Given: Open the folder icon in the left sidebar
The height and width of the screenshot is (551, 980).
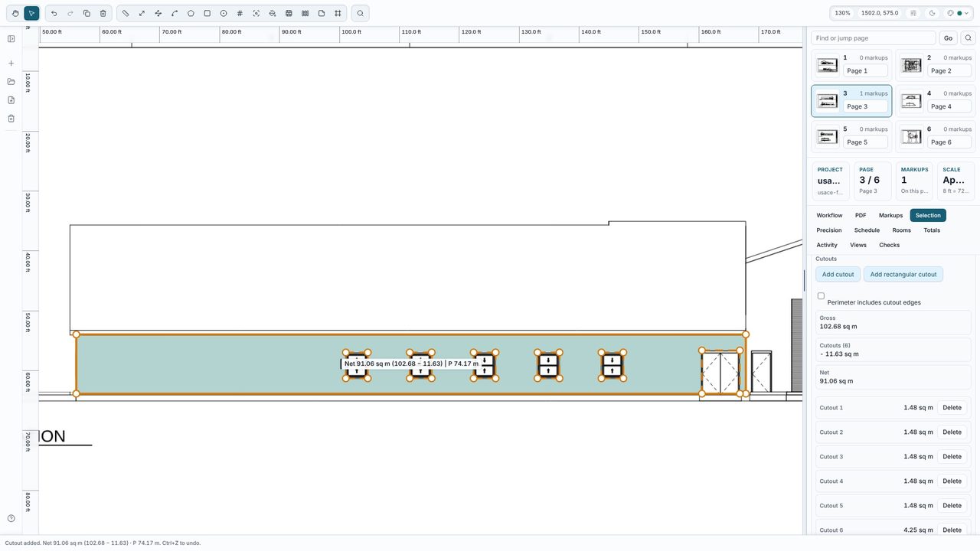Looking at the screenshot, I should click(x=11, y=82).
